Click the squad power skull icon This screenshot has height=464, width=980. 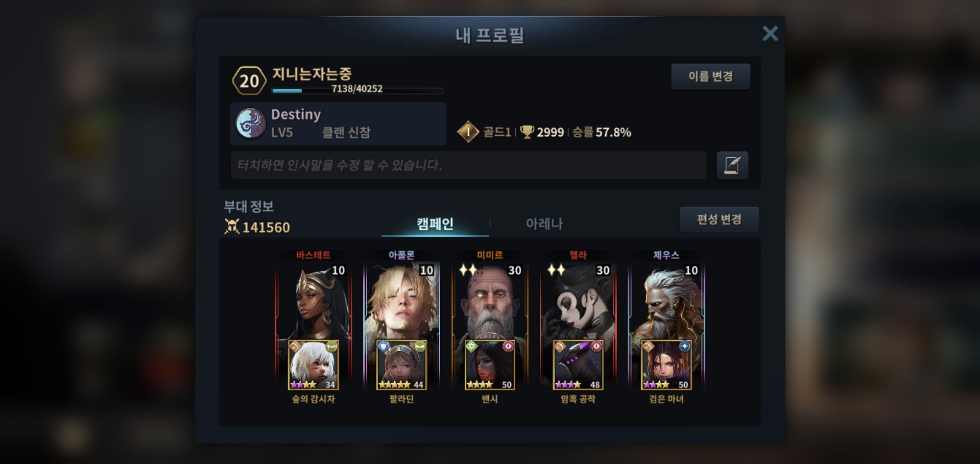[232, 226]
